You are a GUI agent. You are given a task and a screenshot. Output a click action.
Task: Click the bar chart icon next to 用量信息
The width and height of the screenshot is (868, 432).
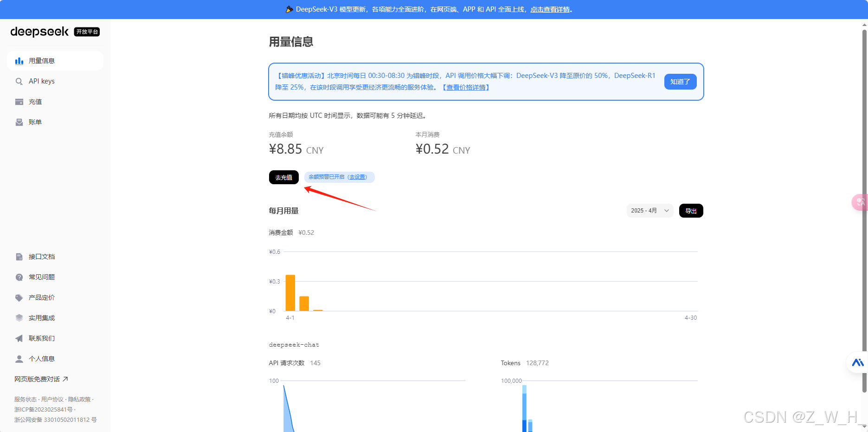(x=19, y=61)
